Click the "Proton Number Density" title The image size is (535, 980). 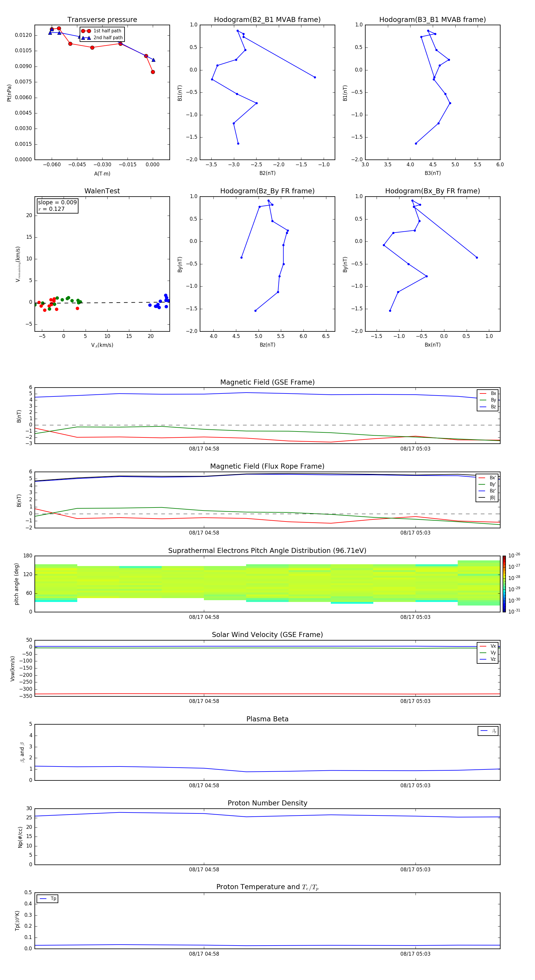pos(267,803)
